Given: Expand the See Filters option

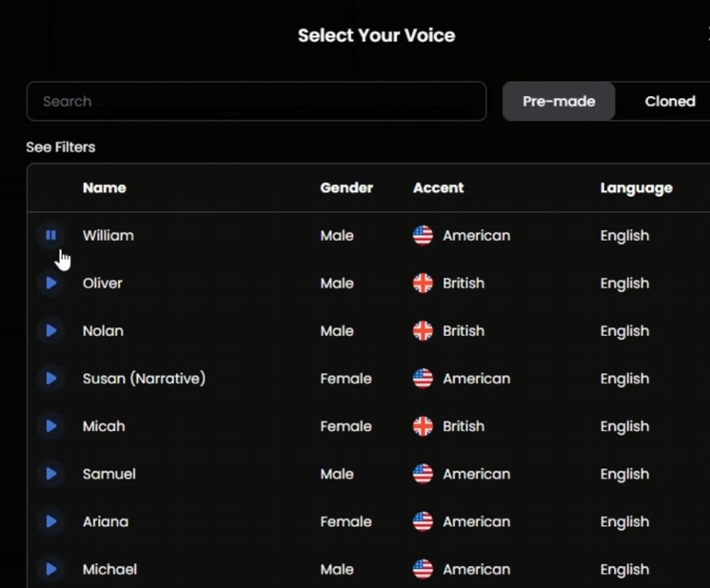Looking at the screenshot, I should click(x=61, y=147).
